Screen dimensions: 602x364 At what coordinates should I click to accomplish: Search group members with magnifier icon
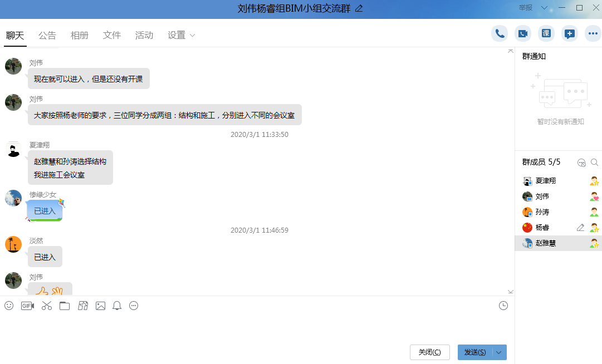(595, 163)
